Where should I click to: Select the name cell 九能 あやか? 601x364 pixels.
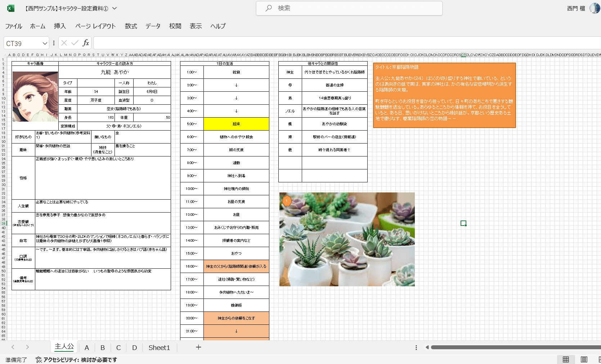(x=115, y=72)
